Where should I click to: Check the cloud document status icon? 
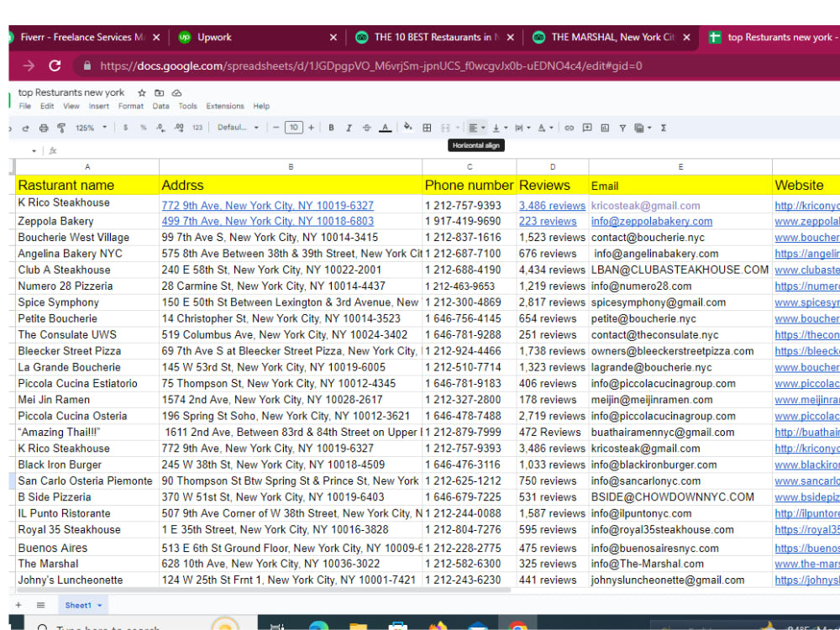(176, 92)
